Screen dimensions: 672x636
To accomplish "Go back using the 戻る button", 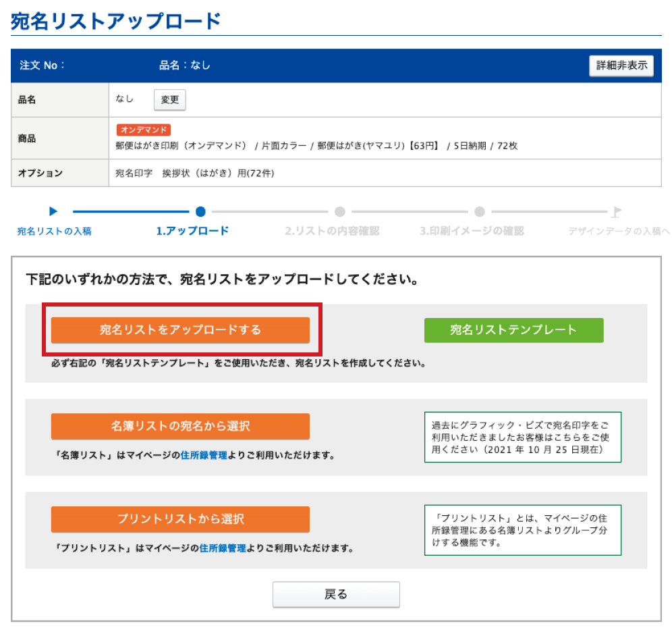I will [x=336, y=594].
